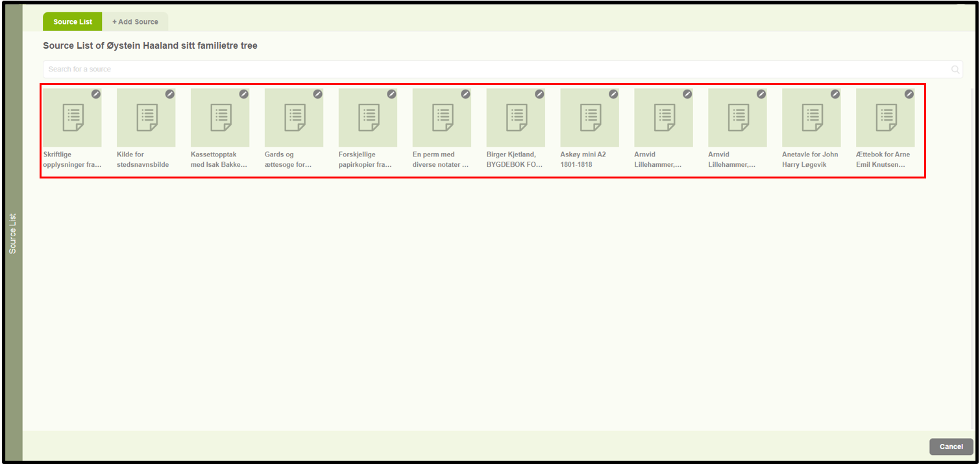Open the Anetavle for John Harry Løgevik thumbnail

(x=811, y=118)
